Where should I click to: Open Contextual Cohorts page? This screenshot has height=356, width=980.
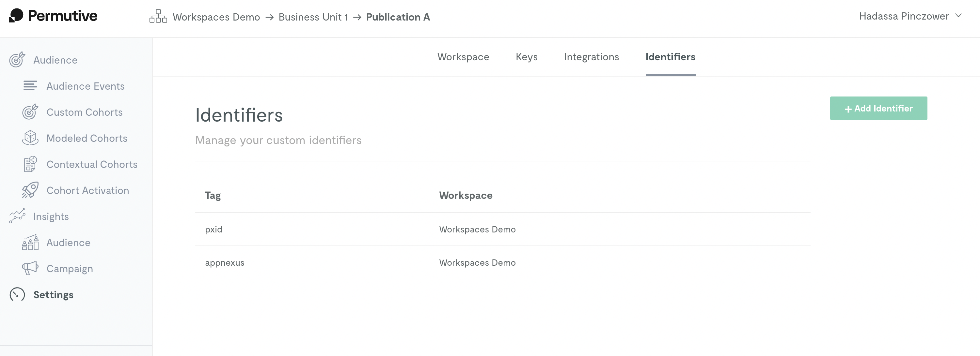92,164
